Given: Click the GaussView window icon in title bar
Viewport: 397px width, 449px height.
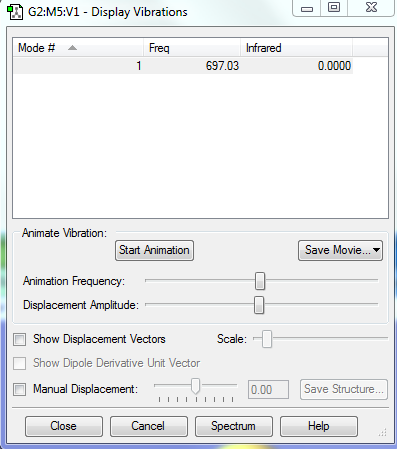Looking at the screenshot, I should click(x=15, y=12).
